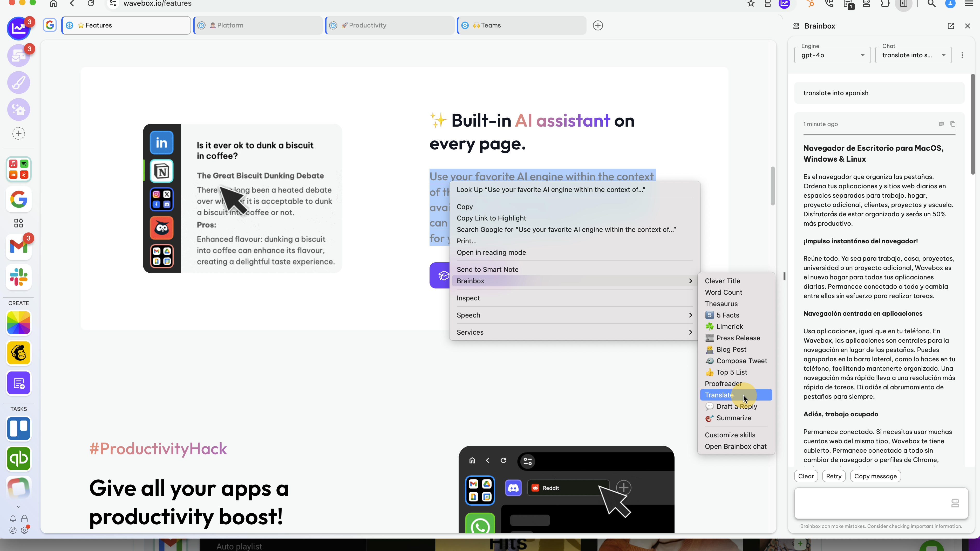Open the site info controls in address bar
This screenshot has width=980, height=551.
[113, 3]
